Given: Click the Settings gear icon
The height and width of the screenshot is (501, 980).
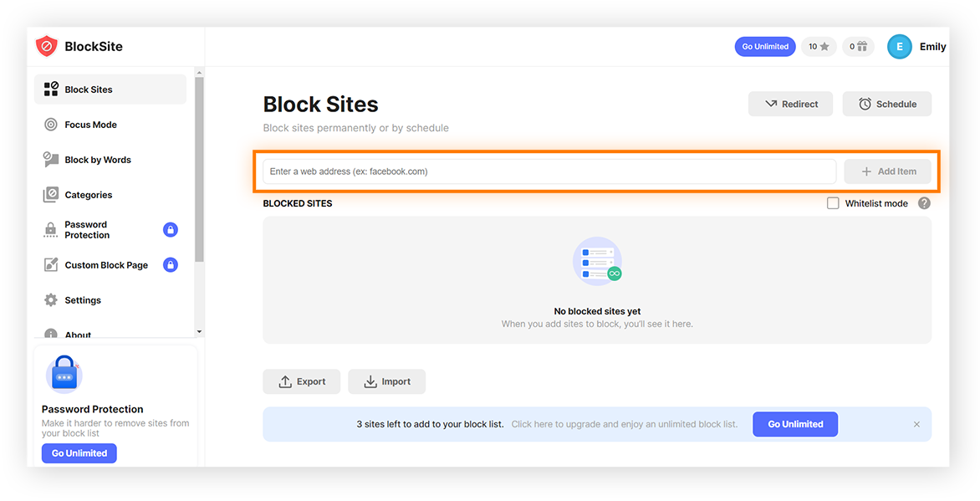Looking at the screenshot, I should pyautogui.click(x=52, y=299).
